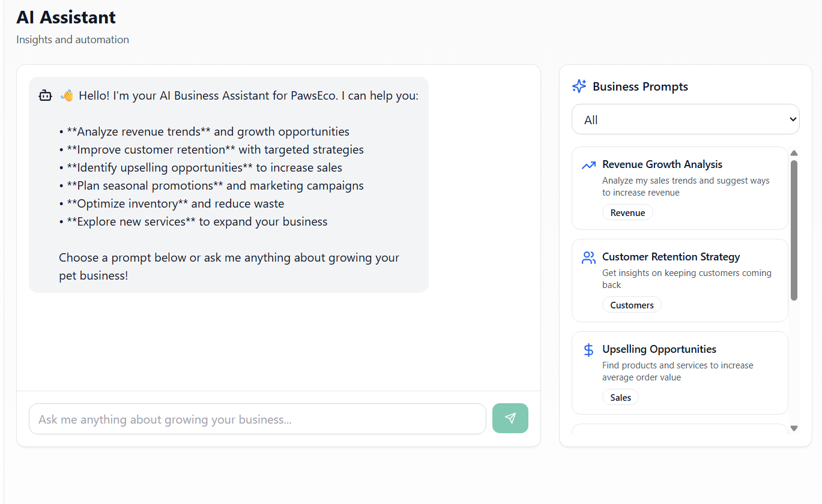Image resolution: width=822 pixels, height=504 pixels.
Task: Click the robot icon in welcome message
Action: 45,95
